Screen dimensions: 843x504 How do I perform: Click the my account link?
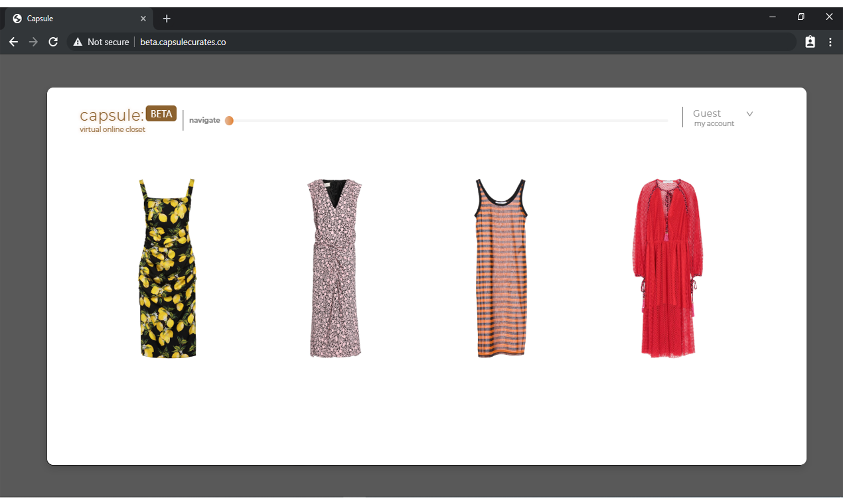714,123
